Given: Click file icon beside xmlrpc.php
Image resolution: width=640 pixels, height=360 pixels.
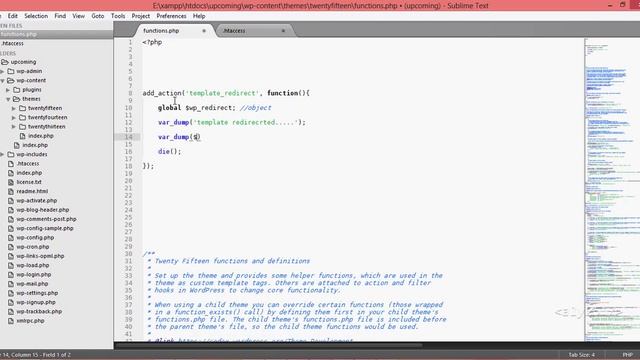Looking at the screenshot, I should (x=11, y=321).
